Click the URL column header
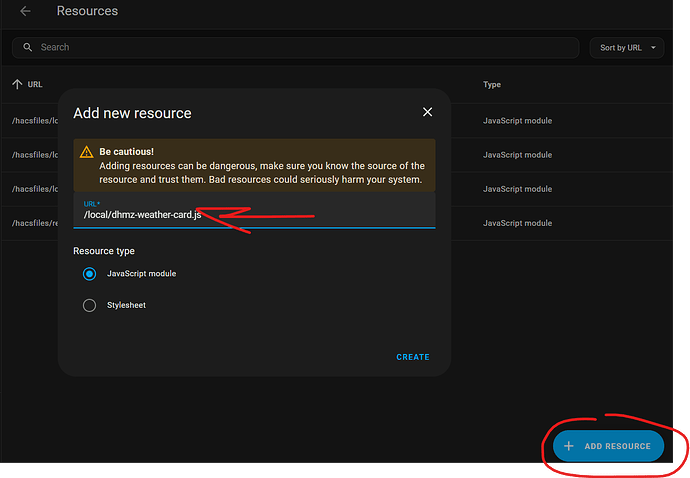The width and height of the screenshot is (690, 478). [35, 85]
